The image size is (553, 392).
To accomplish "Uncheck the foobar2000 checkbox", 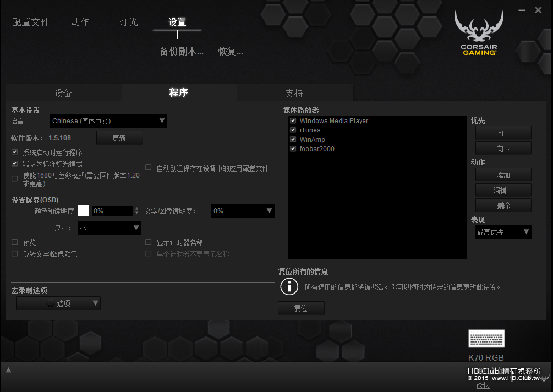I will coord(293,149).
